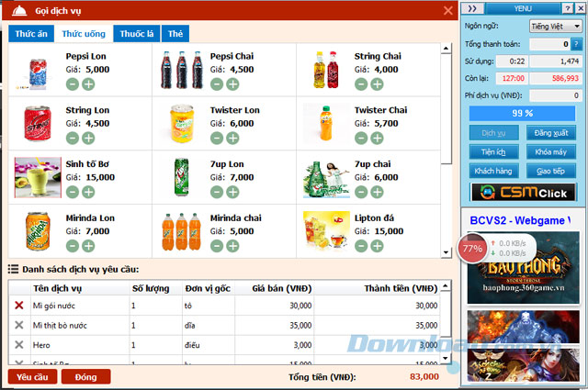The height and width of the screenshot is (390, 588).
Task: Click plus icon for Sinh tố Bơ
Action: [89, 193]
